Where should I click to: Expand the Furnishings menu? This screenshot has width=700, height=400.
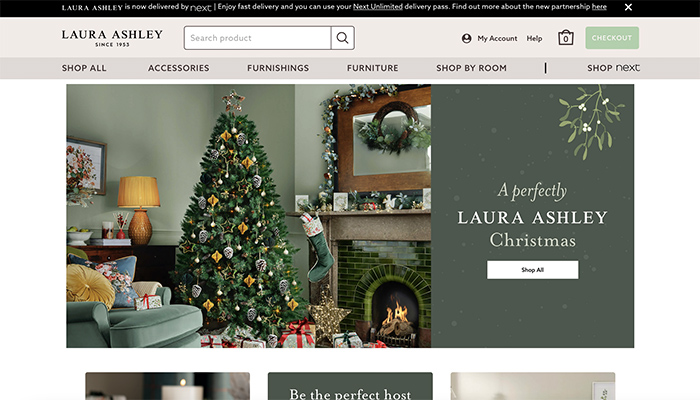278,68
